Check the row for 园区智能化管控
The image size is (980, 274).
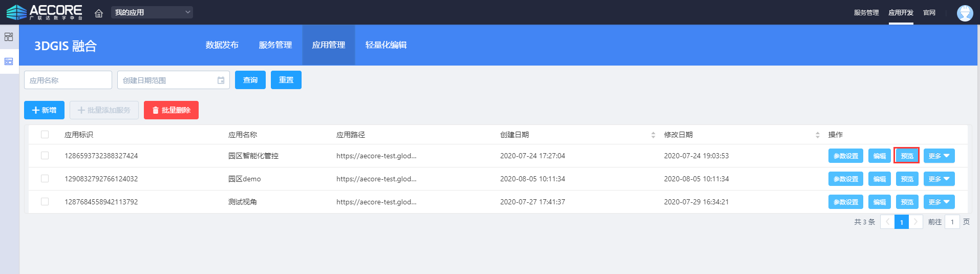[45, 156]
